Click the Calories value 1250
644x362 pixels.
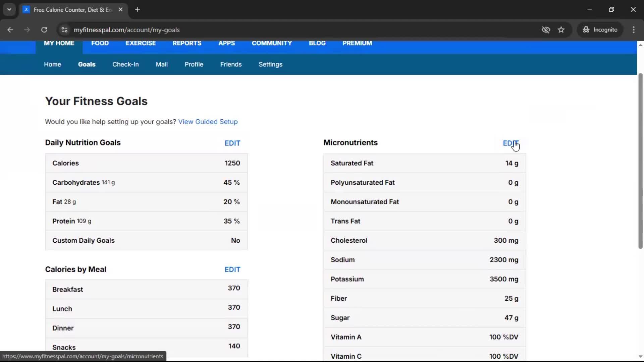pyautogui.click(x=232, y=163)
